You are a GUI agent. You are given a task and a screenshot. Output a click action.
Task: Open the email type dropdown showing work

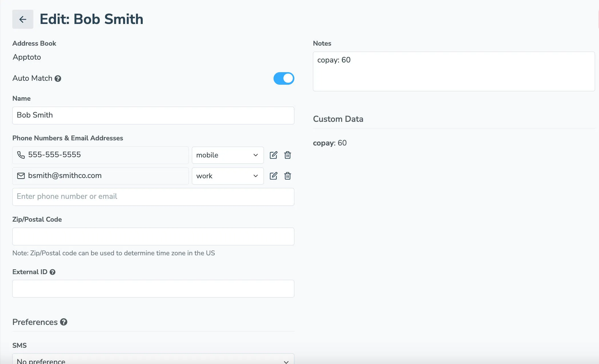pos(228,176)
